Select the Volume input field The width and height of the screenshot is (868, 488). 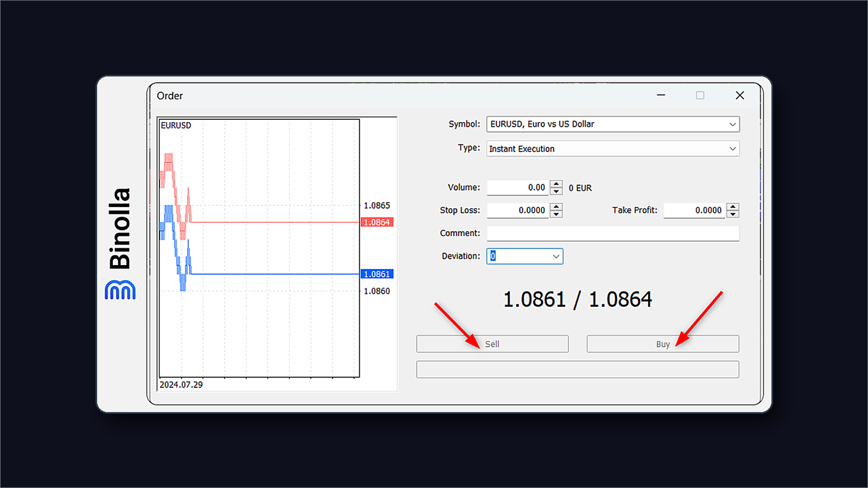[x=518, y=187]
